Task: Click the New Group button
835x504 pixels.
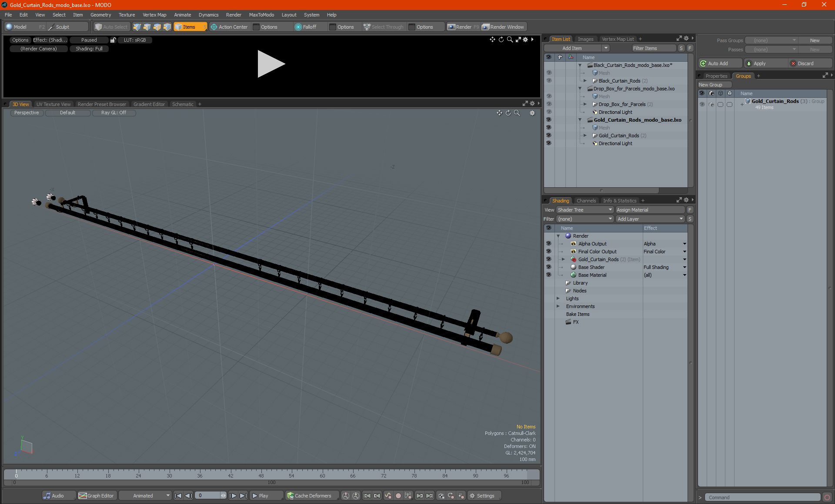Action: pyautogui.click(x=714, y=85)
